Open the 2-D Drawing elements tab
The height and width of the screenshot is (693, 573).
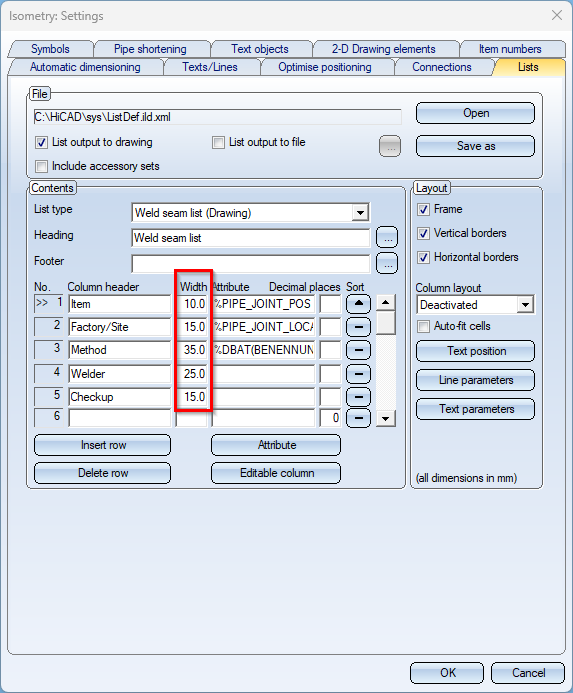click(384, 49)
